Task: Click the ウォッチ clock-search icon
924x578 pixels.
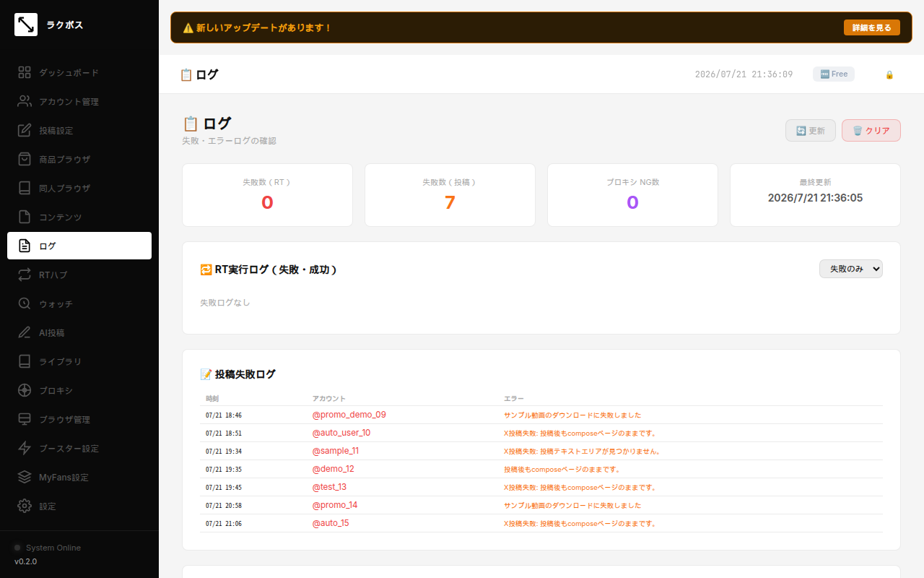Action: click(25, 303)
